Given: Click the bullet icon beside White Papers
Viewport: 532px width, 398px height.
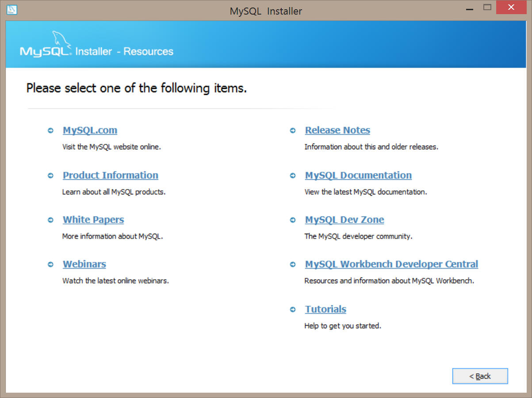Looking at the screenshot, I should tap(50, 220).
